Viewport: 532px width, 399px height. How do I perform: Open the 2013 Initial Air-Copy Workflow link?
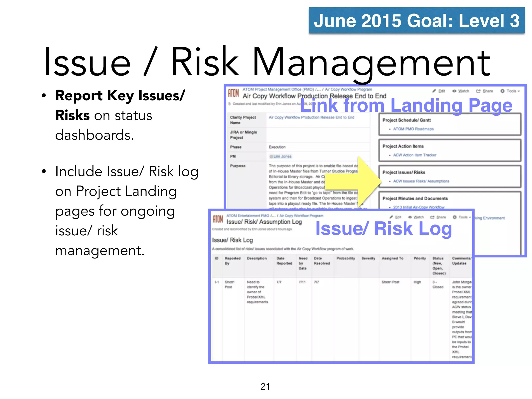pos(419,207)
